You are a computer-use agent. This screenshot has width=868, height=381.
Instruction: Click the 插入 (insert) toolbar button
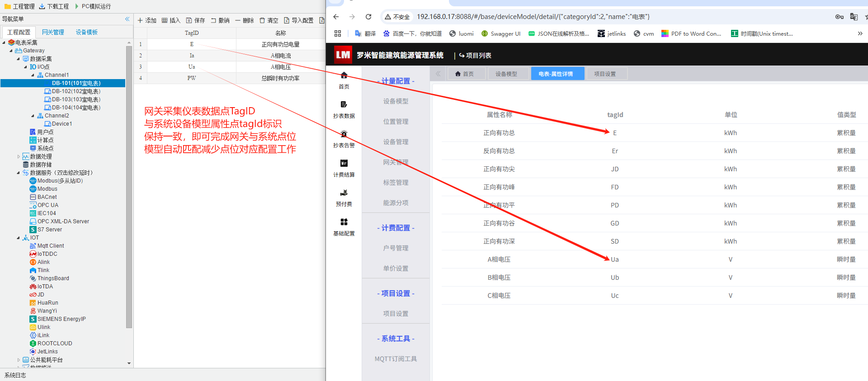coord(171,20)
